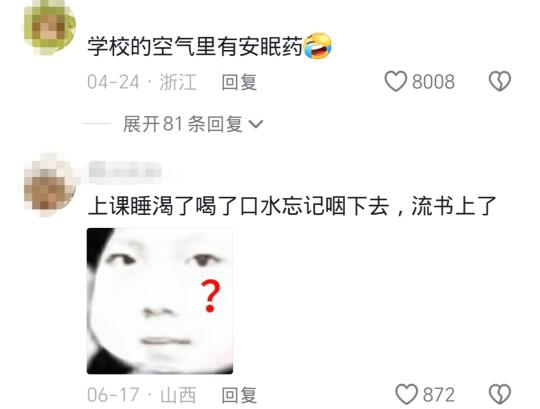Click the chevron next to 展开81条回复

pos(256,124)
